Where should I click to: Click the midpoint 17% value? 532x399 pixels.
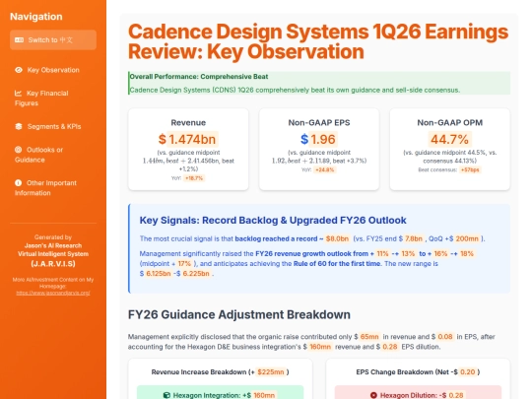coord(184,264)
